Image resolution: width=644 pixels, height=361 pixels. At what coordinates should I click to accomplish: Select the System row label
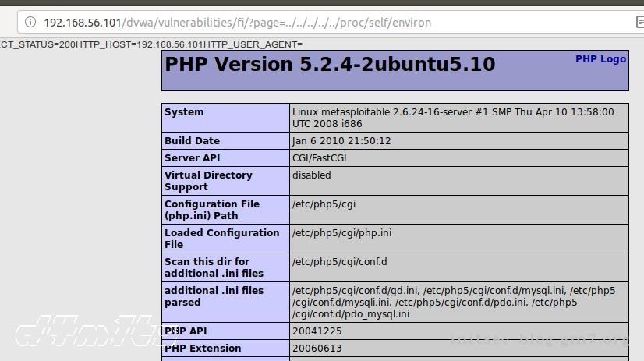pos(184,112)
